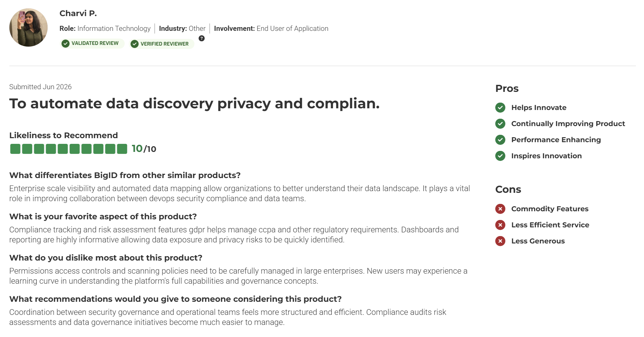Click the first green rating square
The width and height of the screenshot is (644, 337).
(15, 149)
